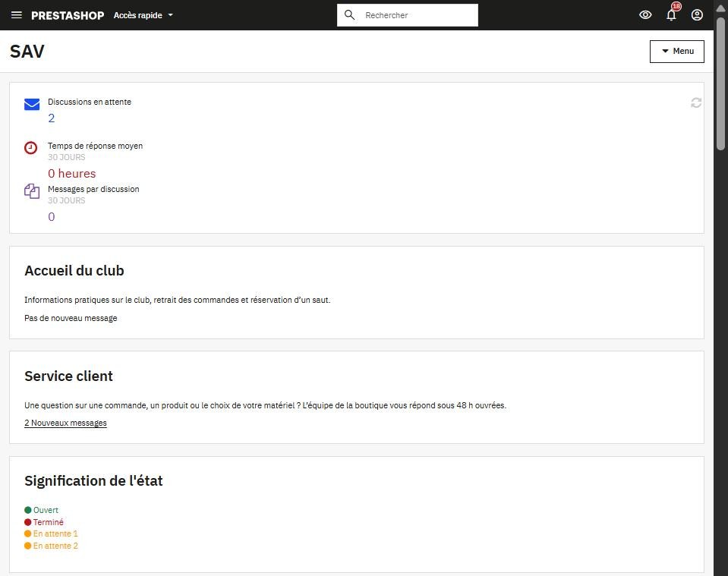Click the blue envelope discussions icon

[32, 104]
